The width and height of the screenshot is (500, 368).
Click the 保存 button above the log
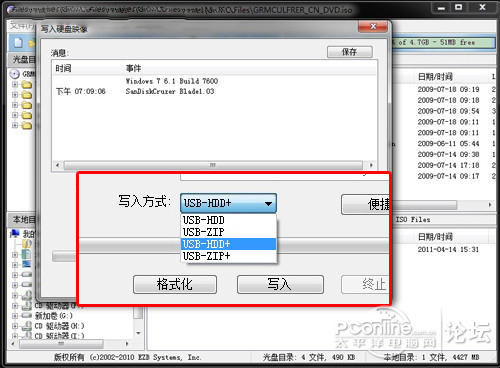pyautogui.click(x=350, y=52)
